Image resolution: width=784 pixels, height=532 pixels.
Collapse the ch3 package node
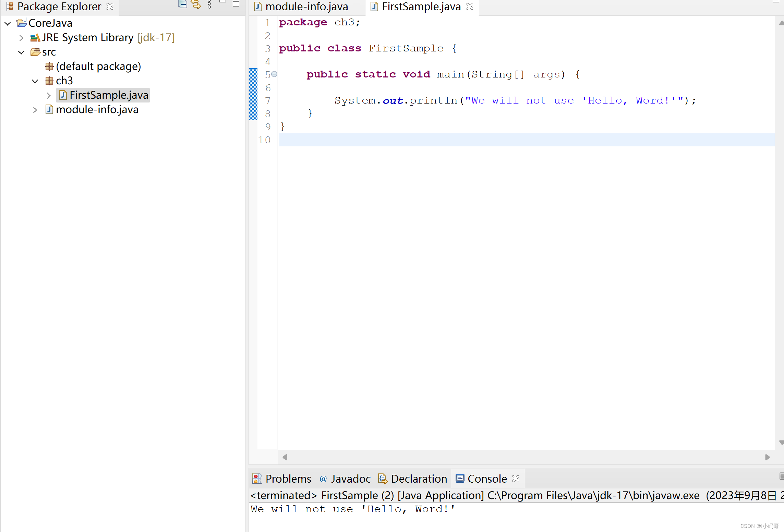click(x=35, y=81)
